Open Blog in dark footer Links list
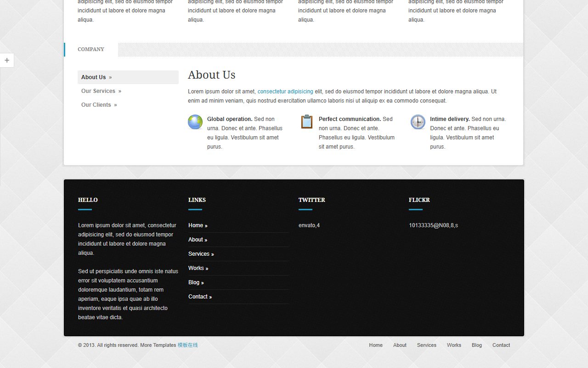This screenshot has height=368, width=588. 196,282
